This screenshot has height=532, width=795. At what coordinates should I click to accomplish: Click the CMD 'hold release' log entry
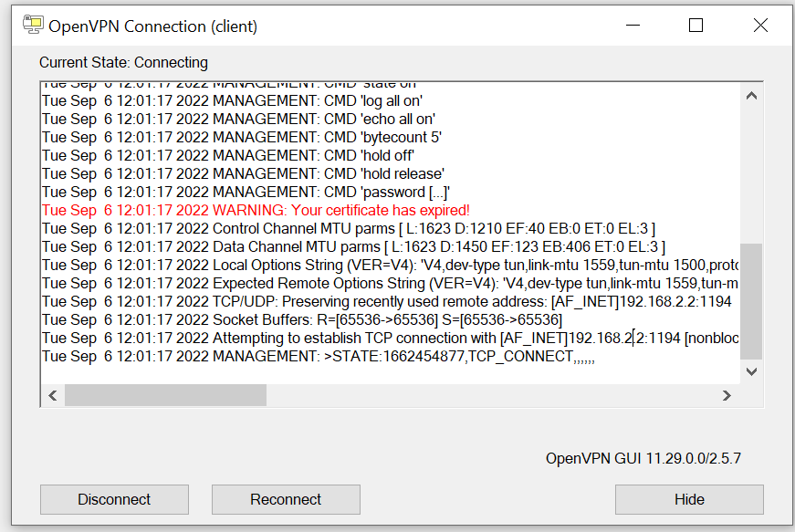coord(228,173)
